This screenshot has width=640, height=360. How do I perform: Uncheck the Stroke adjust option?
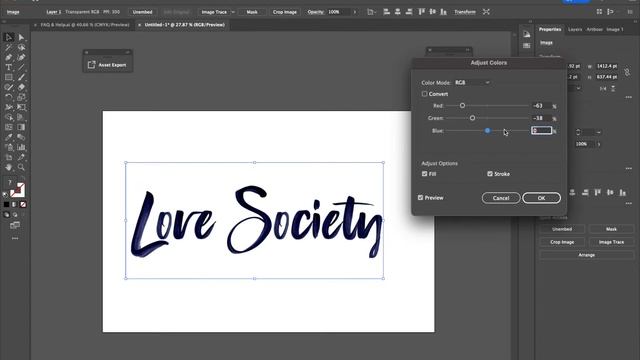point(490,174)
